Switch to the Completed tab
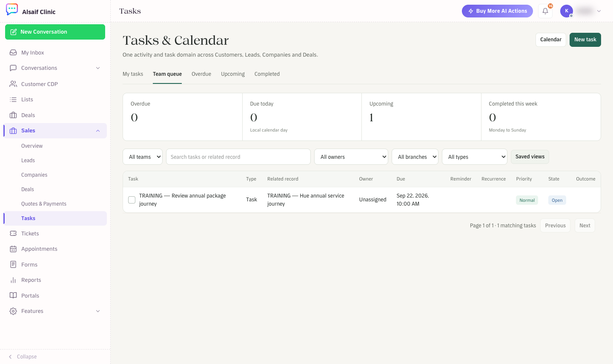Screen dimensions: 613x364 click(267, 74)
